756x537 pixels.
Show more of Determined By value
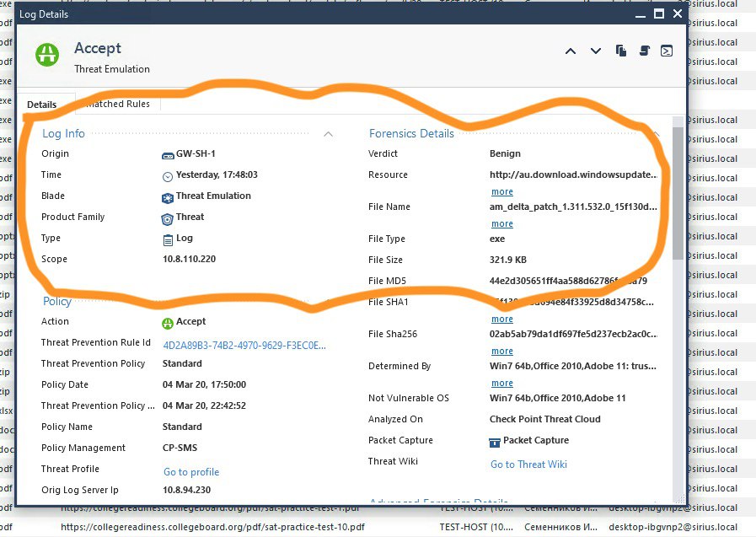502,384
